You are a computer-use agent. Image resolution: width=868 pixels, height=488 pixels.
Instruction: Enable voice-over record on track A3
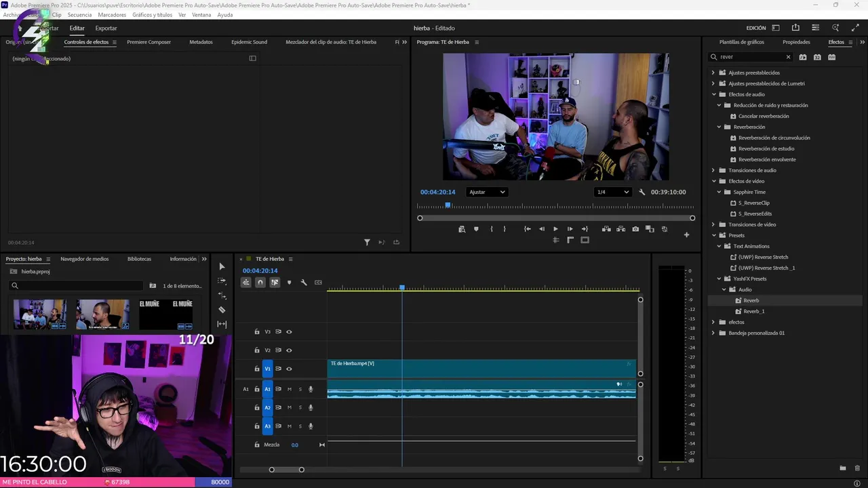(x=311, y=426)
